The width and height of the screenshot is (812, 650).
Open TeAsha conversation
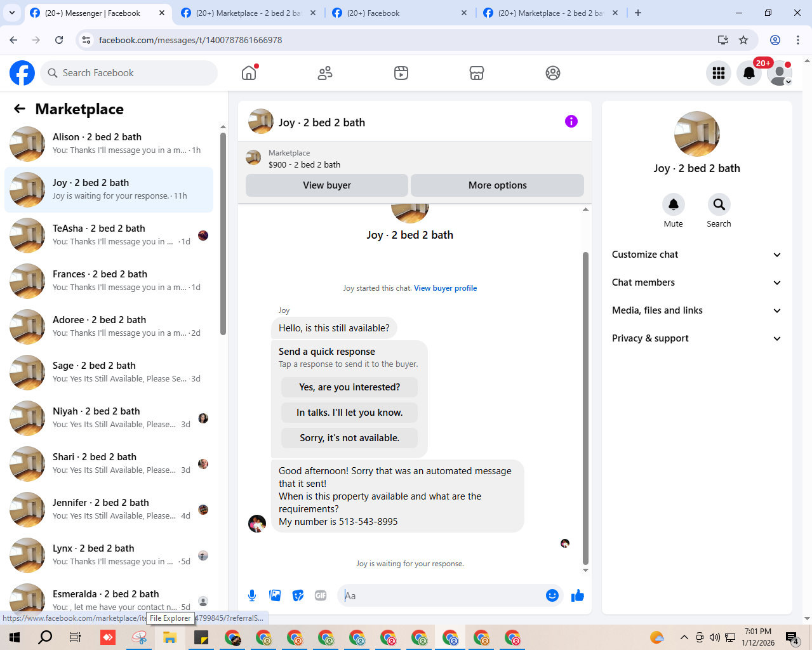coord(109,235)
